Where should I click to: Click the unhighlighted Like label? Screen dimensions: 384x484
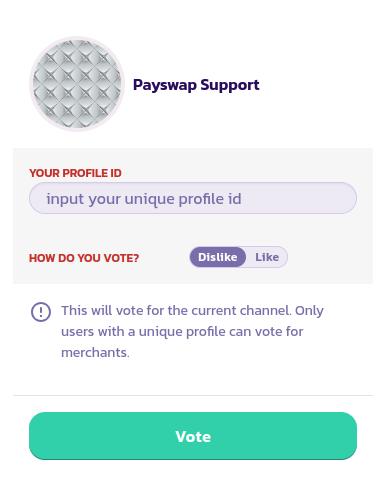[267, 257]
